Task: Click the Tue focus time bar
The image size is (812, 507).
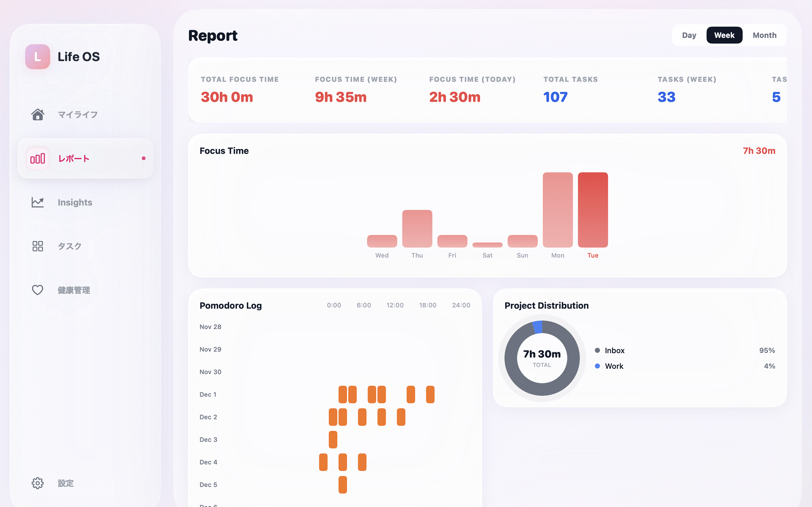Action: point(593,210)
